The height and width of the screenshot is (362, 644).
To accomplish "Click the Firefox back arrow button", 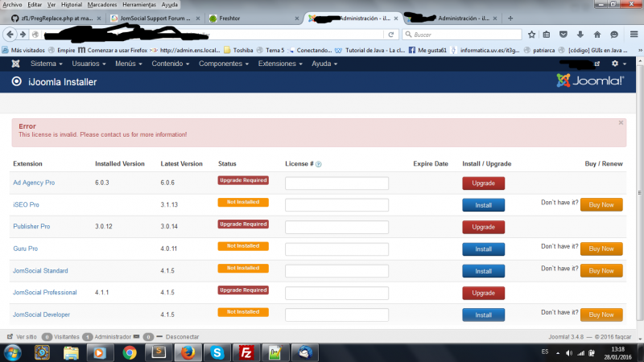I will [10, 35].
